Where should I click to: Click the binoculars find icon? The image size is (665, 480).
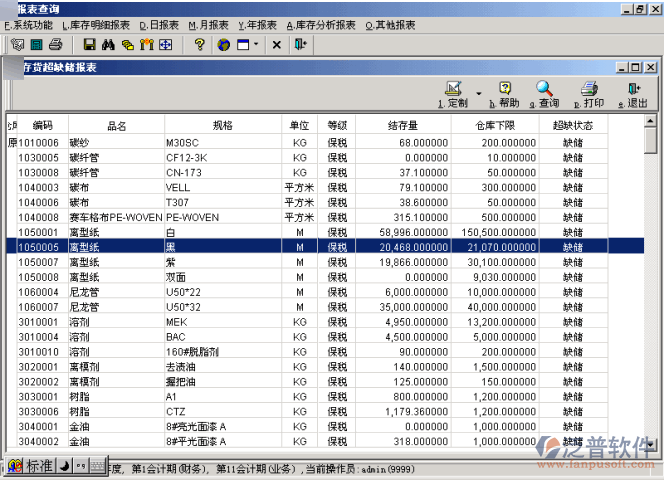[x=108, y=45]
